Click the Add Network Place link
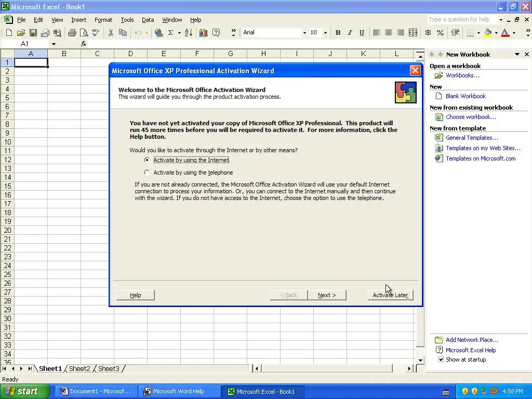 coord(472,340)
